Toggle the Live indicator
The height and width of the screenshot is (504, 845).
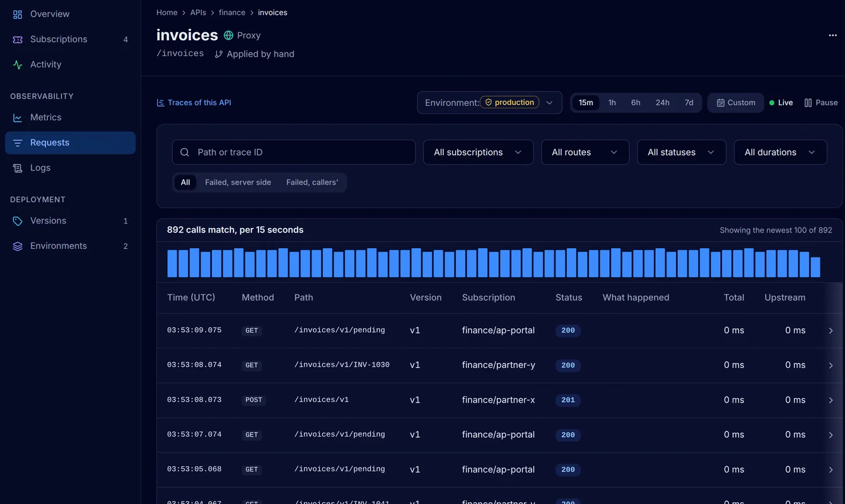pyautogui.click(x=781, y=103)
